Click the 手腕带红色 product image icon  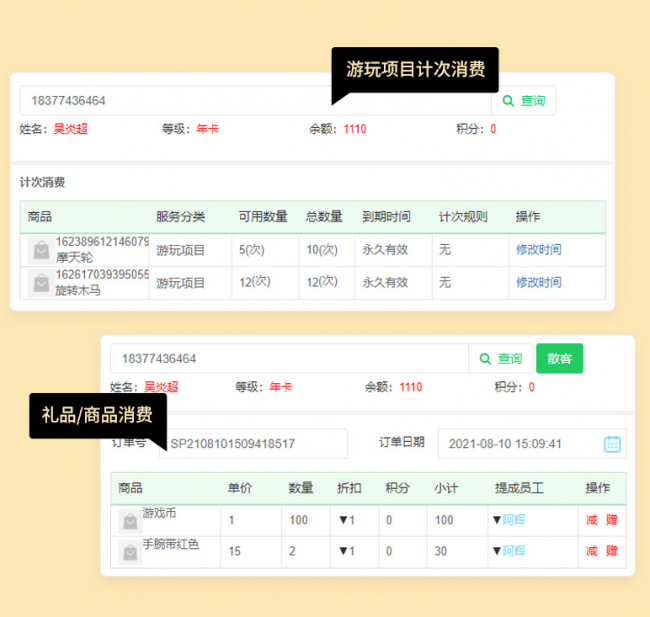tap(129, 552)
